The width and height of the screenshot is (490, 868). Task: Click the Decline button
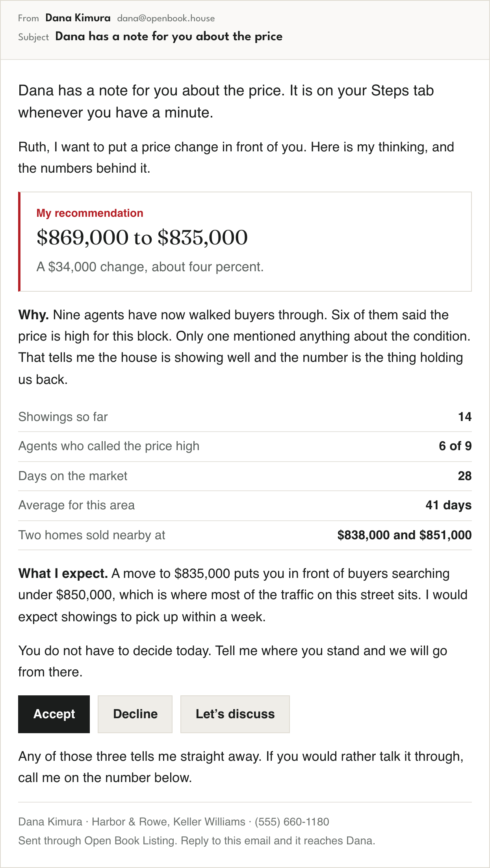click(135, 714)
